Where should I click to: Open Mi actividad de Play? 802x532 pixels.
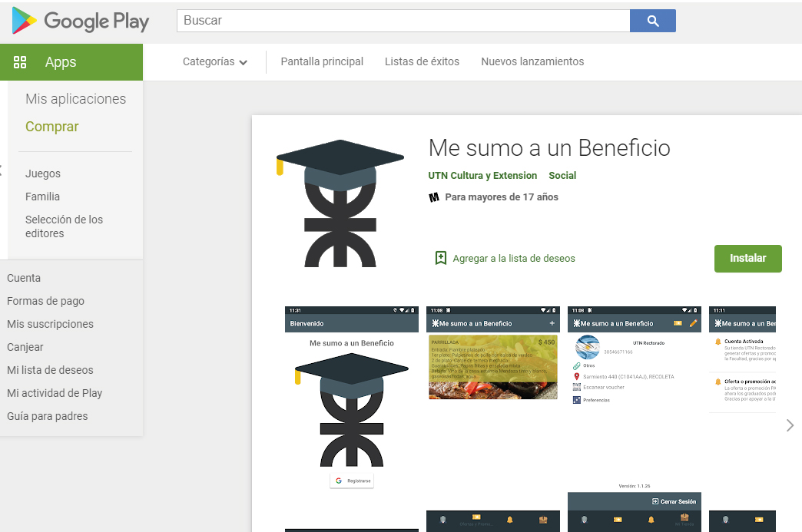coord(55,393)
